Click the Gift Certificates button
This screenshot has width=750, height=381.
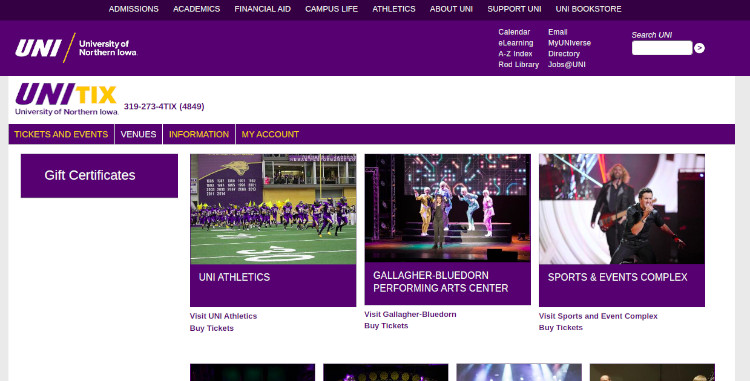tap(99, 175)
